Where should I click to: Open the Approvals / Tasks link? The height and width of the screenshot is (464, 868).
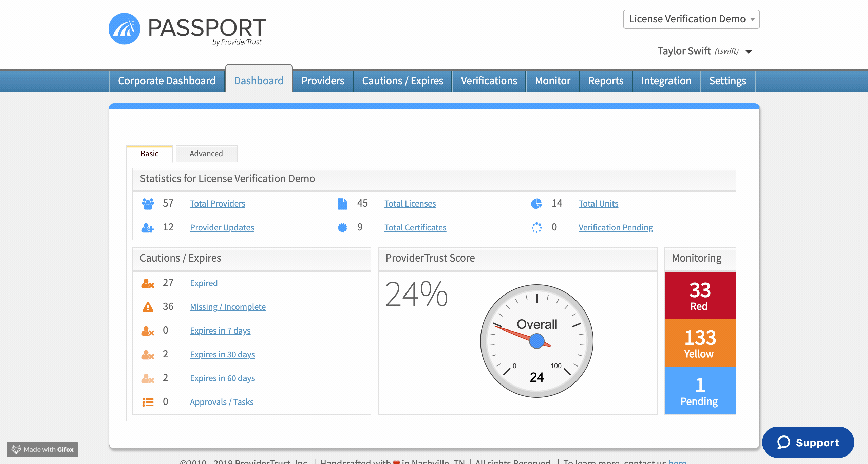(222, 402)
